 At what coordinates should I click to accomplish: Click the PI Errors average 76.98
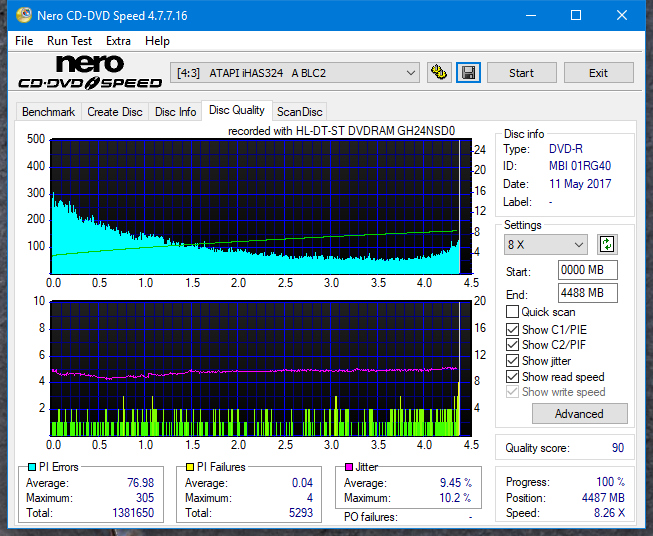(140, 483)
